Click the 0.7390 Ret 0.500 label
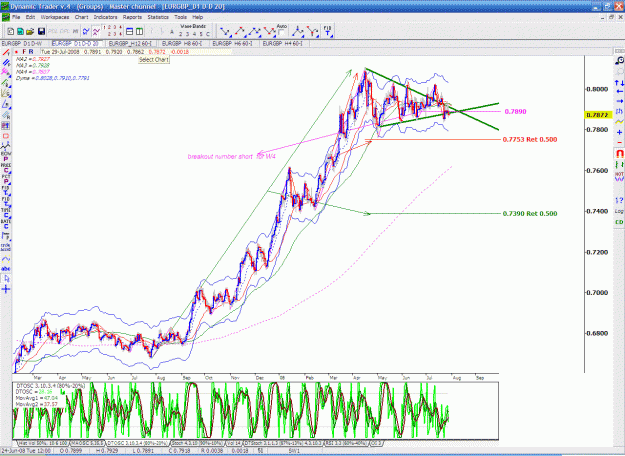 [530, 214]
